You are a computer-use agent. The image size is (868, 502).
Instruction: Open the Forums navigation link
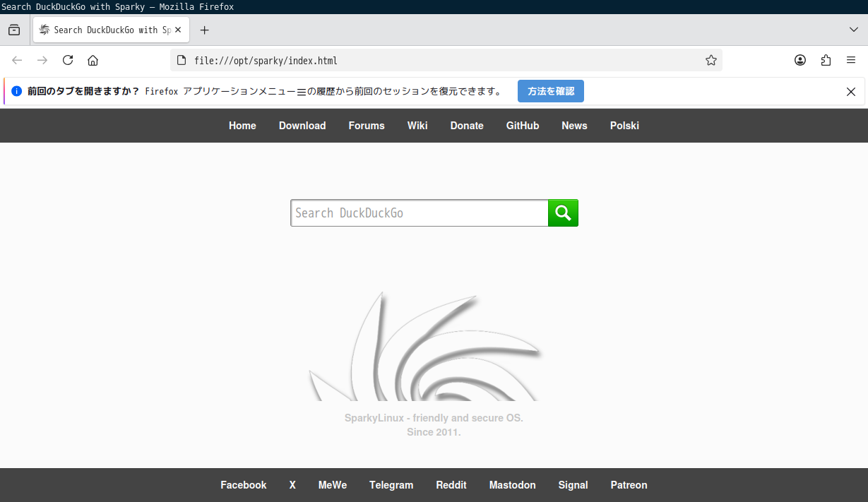click(x=367, y=126)
